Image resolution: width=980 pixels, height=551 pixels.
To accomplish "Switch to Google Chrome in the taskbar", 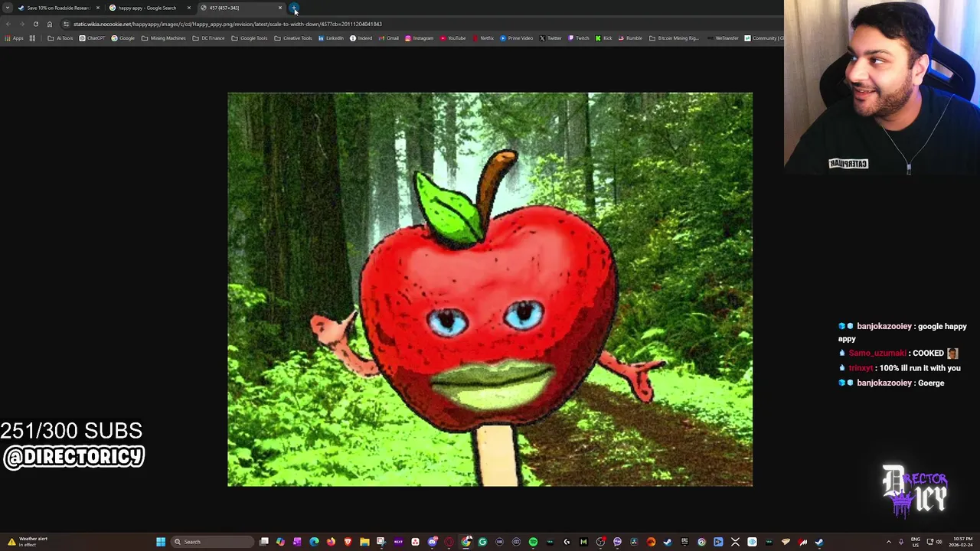I will click(x=466, y=542).
